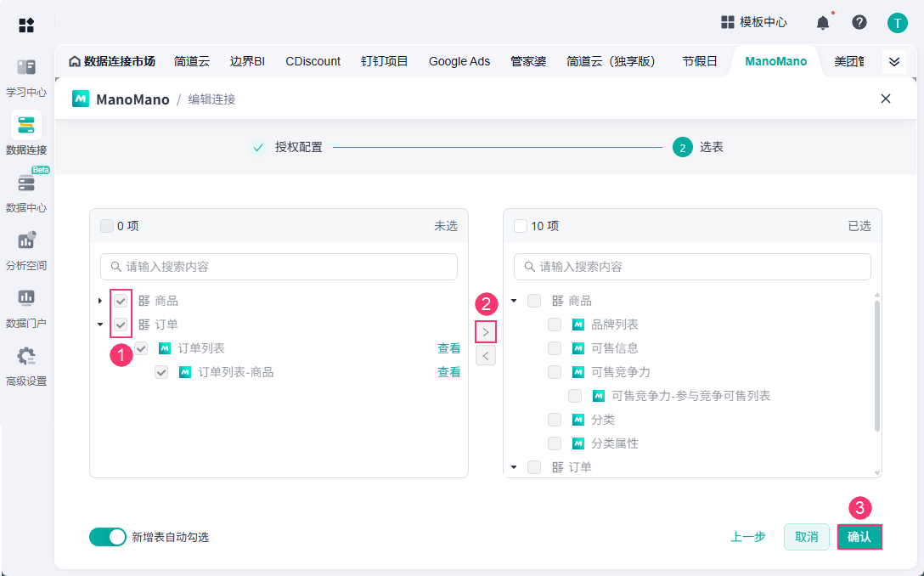Click 分类属性 table icon
The height and width of the screenshot is (576, 924).
(x=578, y=443)
